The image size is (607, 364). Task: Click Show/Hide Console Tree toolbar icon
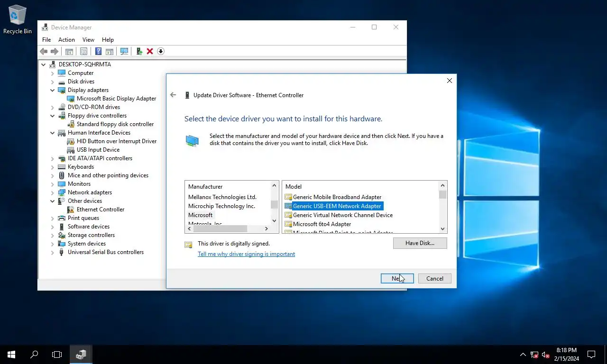(69, 51)
